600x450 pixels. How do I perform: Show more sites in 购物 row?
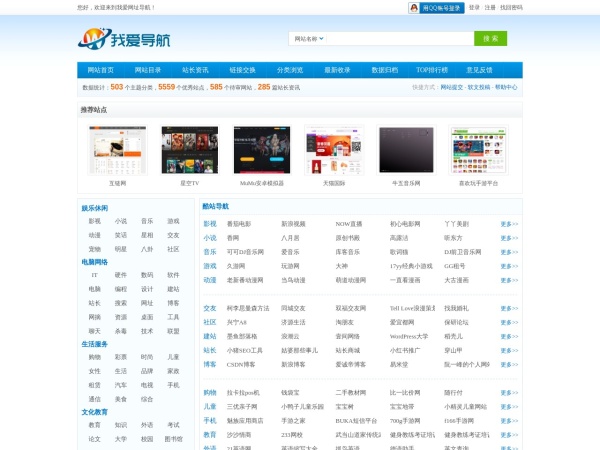pos(509,393)
